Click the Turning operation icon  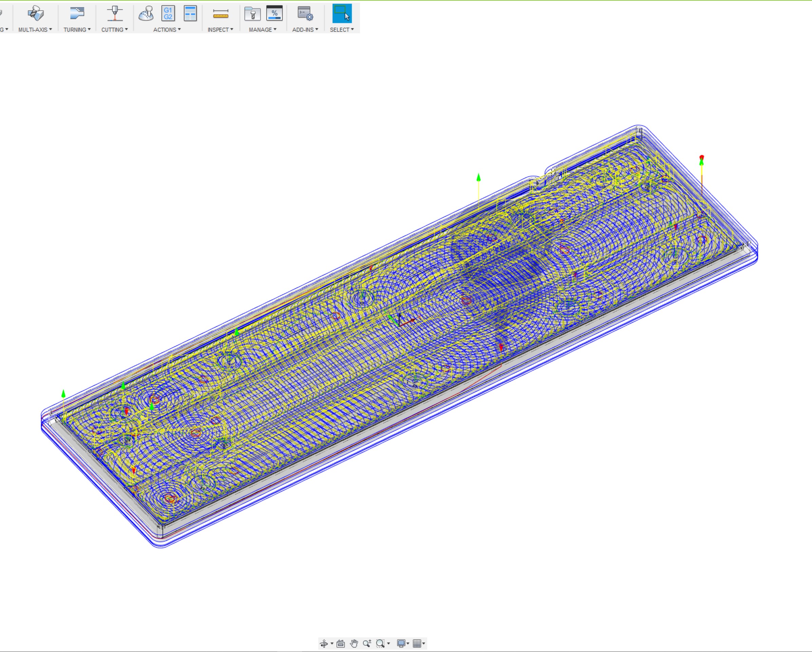(77, 14)
